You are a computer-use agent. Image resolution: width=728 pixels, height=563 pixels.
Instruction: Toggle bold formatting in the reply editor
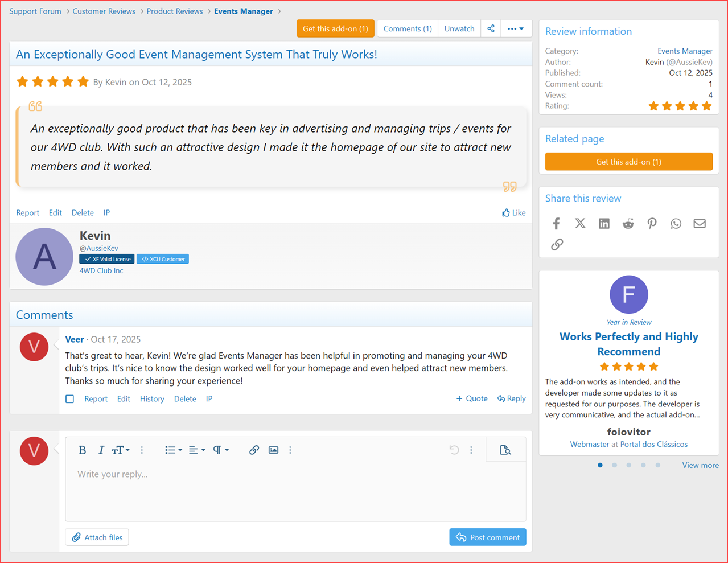point(82,450)
